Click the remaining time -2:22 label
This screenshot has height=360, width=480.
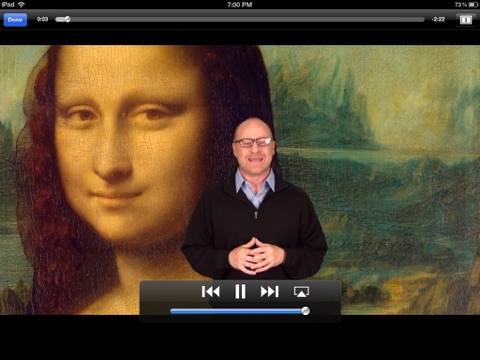(x=438, y=19)
